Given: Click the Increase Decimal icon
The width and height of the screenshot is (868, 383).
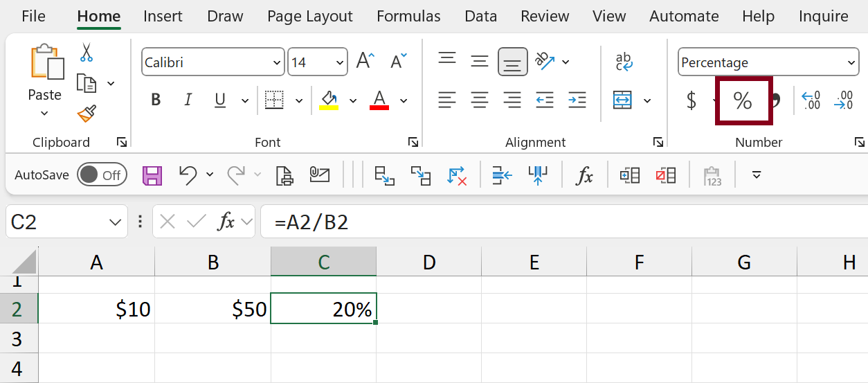Looking at the screenshot, I should tap(811, 101).
